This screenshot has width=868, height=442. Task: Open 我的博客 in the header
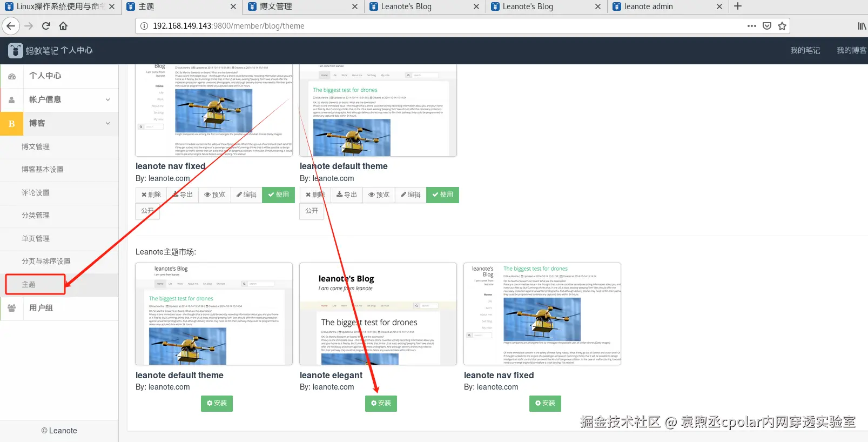click(x=852, y=50)
